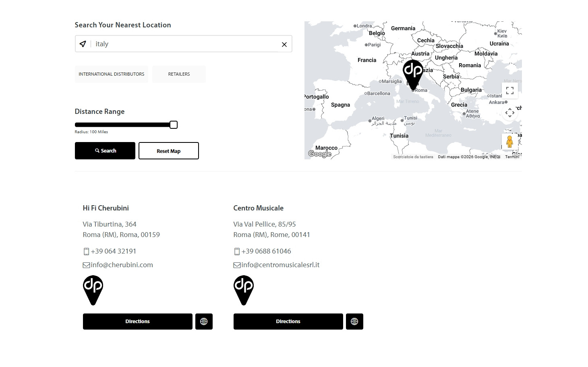Toggle the International Distributors filter
The height and width of the screenshot is (367, 588).
pos(111,74)
